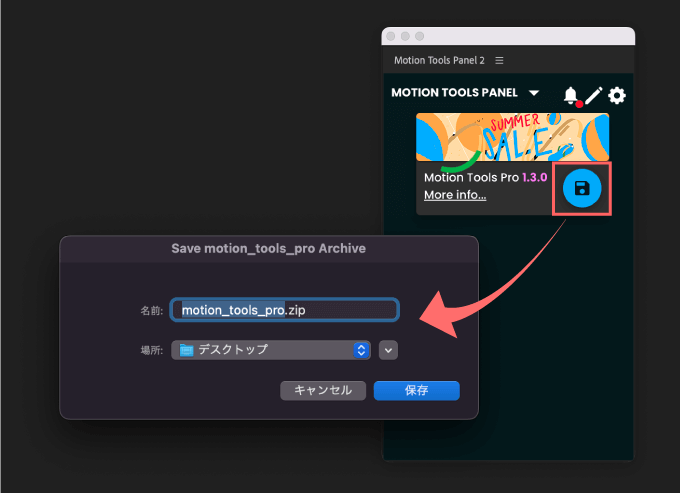Click the zoom button of the panel window
This screenshot has height=493, width=680.
(x=419, y=36)
